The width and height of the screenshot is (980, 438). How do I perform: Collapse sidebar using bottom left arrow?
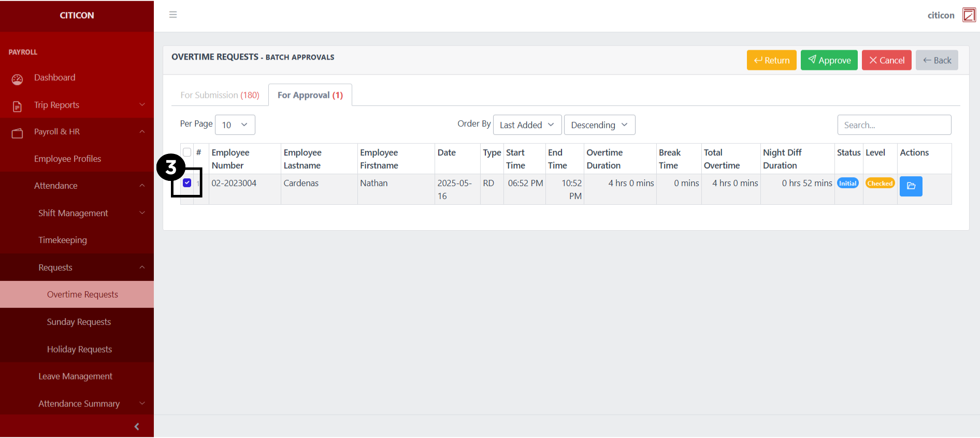point(137,427)
